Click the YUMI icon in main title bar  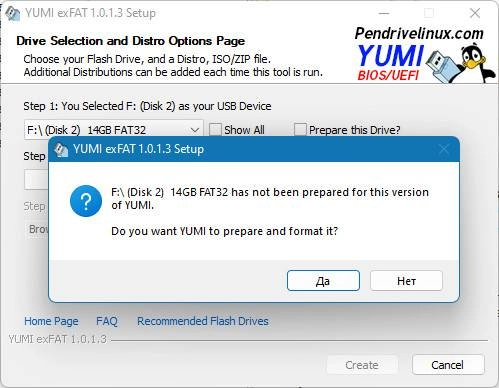click(13, 14)
